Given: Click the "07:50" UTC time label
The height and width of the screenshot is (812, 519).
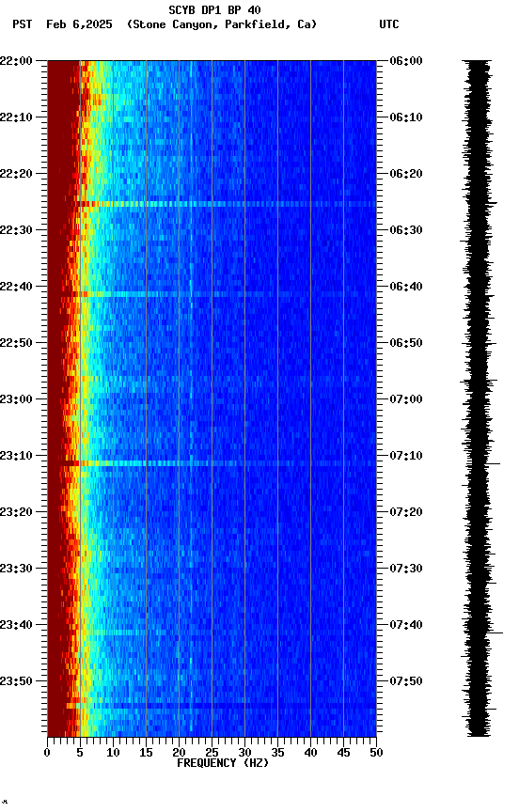Looking at the screenshot, I should tap(406, 681).
